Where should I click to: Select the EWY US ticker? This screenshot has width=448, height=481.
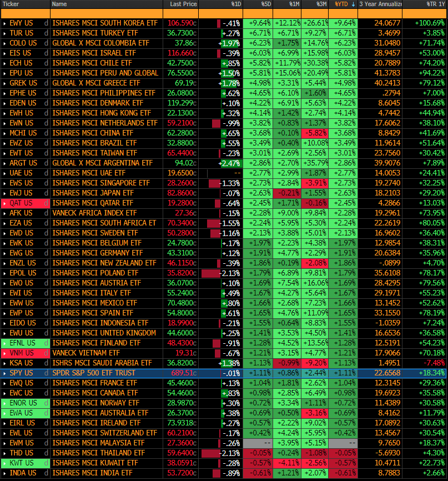click(21, 23)
